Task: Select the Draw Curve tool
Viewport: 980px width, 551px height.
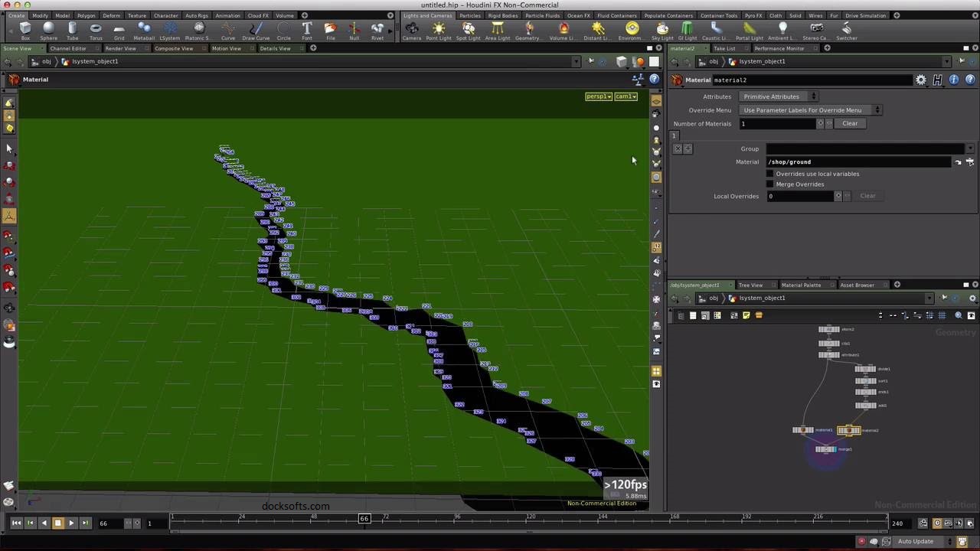Action: click(x=256, y=31)
